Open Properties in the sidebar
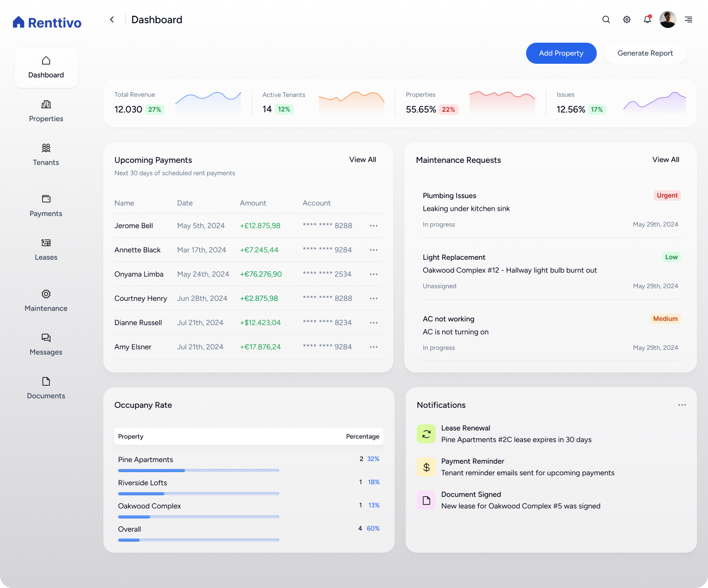This screenshot has width=708, height=588. (46, 111)
